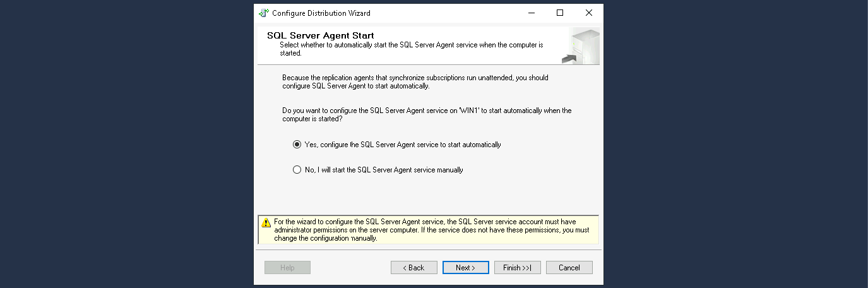Click the server graphic in the wizard header
The width and height of the screenshot is (868, 288).
click(582, 46)
